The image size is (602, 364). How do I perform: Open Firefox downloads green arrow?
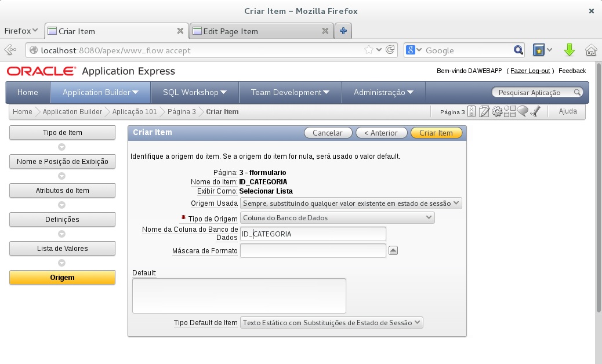click(x=569, y=50)
